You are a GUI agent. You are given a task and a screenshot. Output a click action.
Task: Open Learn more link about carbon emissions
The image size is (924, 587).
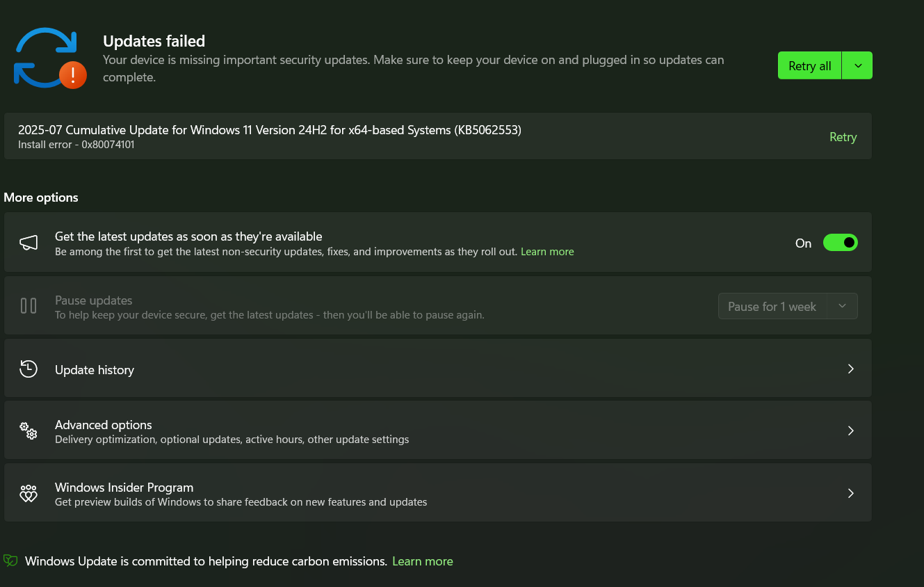(422, 561)
